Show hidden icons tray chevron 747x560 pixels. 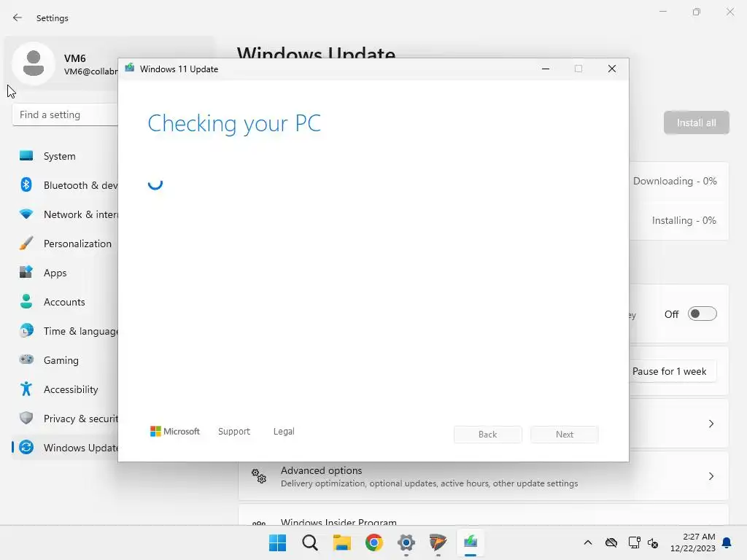(588, 542)
